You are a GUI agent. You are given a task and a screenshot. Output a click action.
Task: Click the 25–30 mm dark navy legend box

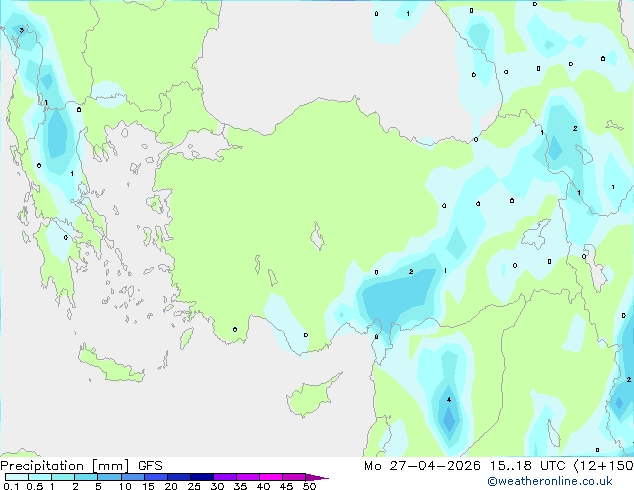coord(201,477)
